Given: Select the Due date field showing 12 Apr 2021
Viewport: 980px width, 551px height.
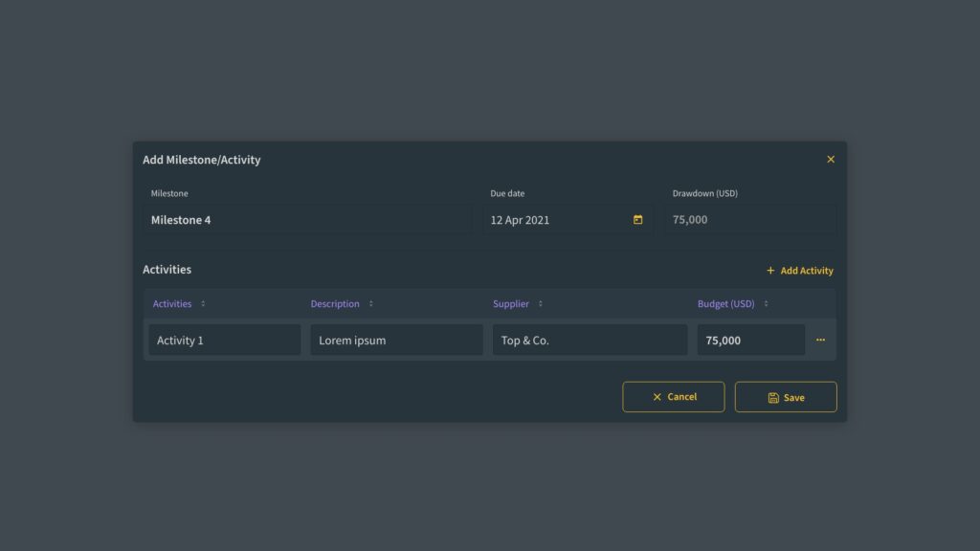Looking at the screenshot, I should point(555,220).
